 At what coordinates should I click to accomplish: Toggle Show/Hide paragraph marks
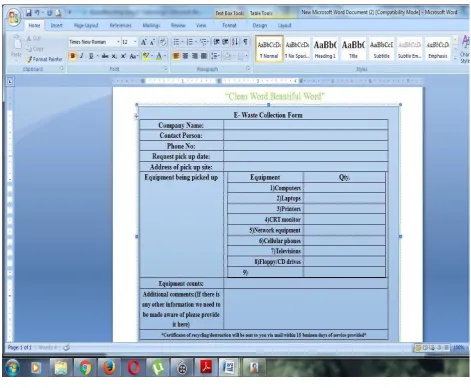pyautogui.click(x=245, y=42)
